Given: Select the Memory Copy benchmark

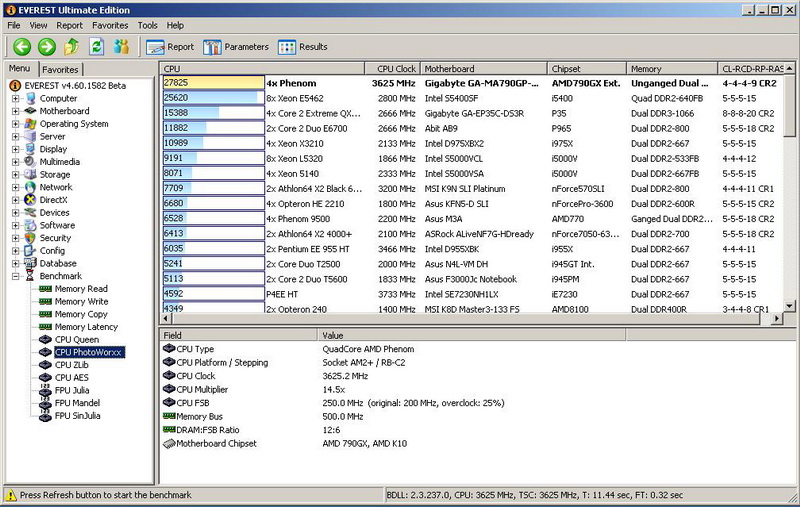Looking at the screenshot, I should (81, 314).
